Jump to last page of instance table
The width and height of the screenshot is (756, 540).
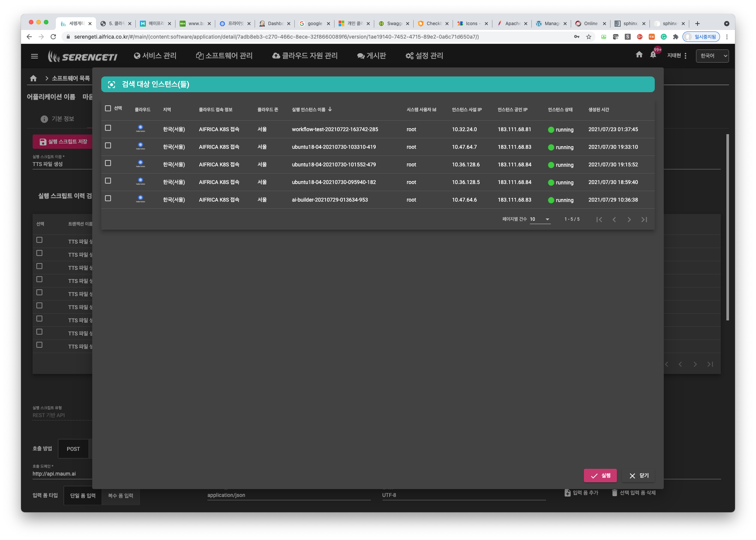(x=644, y=220)
